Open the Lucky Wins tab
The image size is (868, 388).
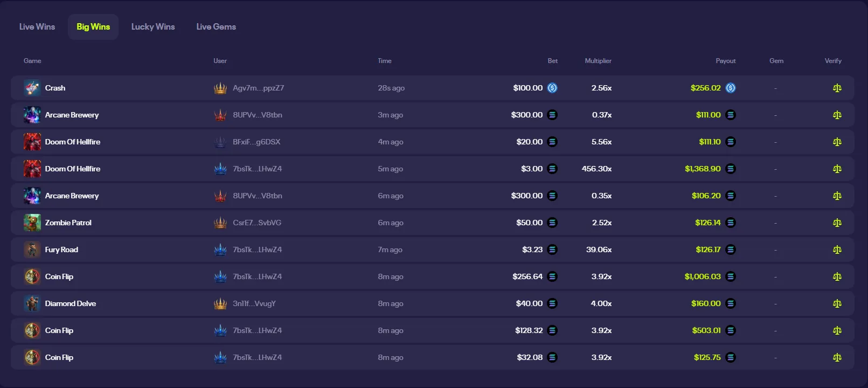153,27
